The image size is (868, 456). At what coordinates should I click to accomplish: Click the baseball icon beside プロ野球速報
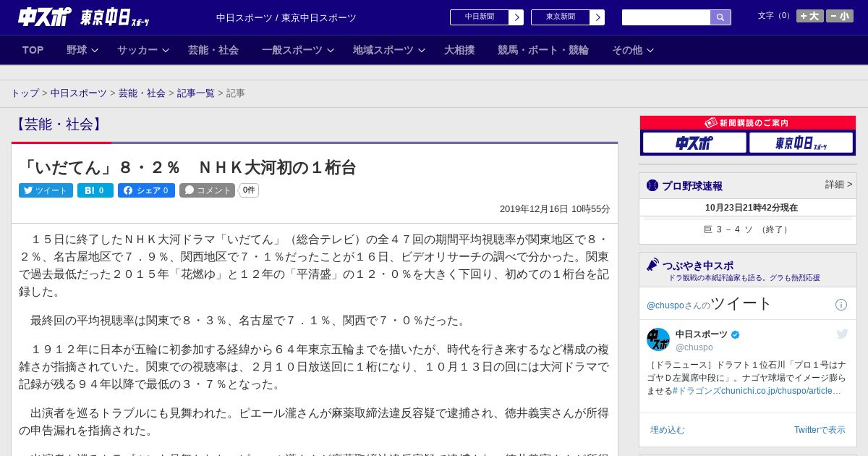point(652,185)
